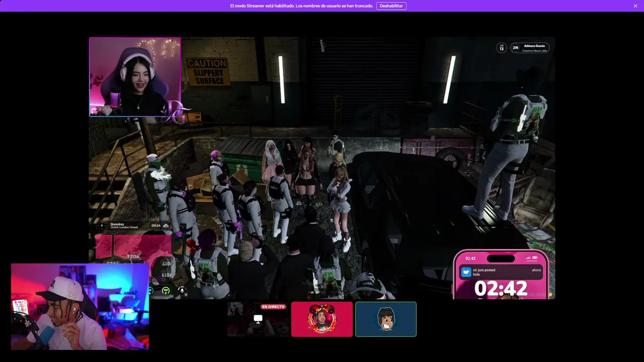Select the EN DIRECTO stream thumbnail
The image size is (644, 362).
258,319
